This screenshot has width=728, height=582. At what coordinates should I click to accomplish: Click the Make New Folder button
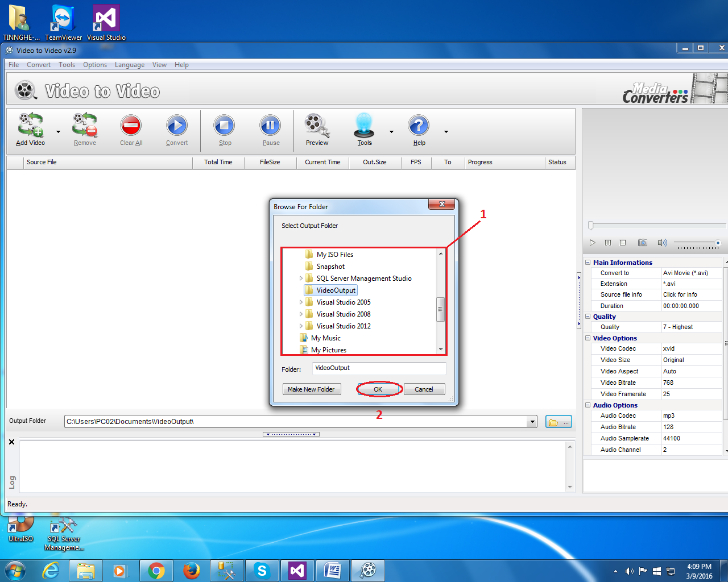pyautogui.click(x=311, y=389)
